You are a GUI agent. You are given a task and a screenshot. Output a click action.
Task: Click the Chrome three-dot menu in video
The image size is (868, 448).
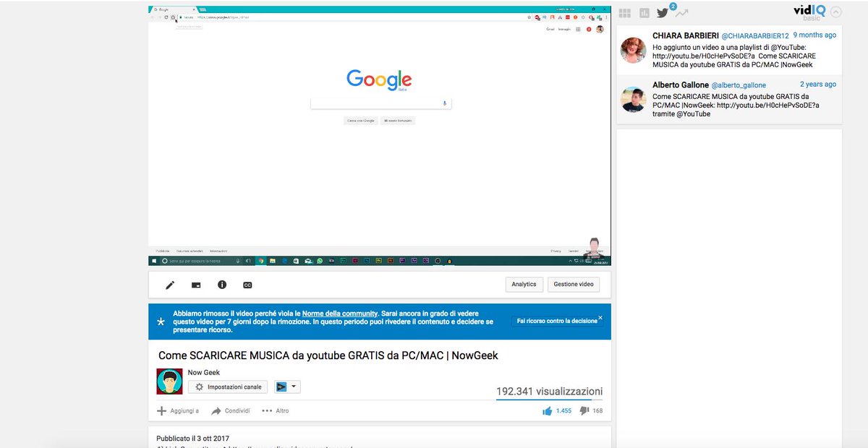pos(606,17)
